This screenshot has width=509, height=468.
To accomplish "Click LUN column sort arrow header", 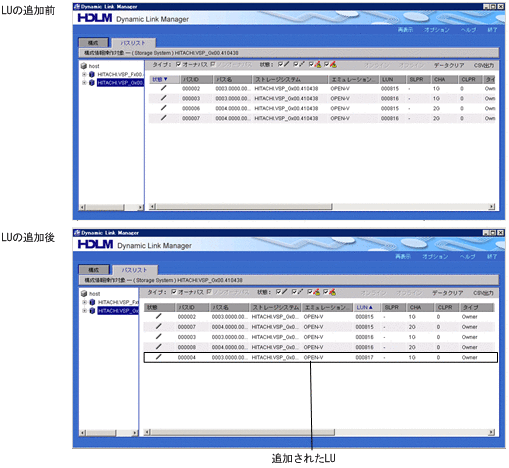I will [x=365, y=307].
